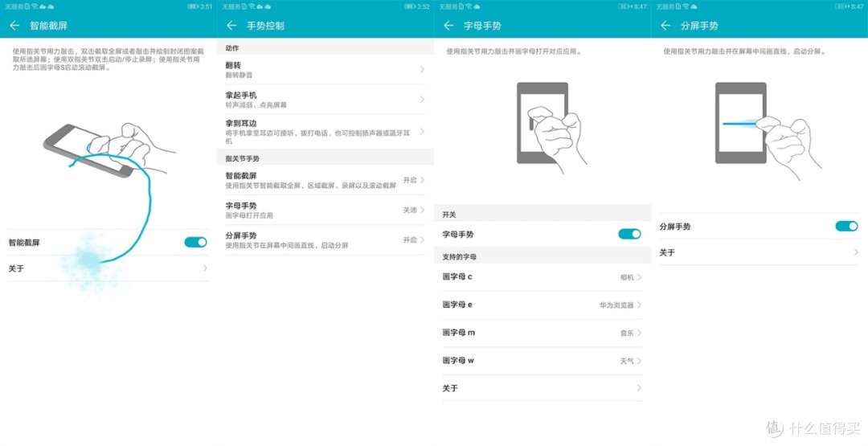
Task: Toggle the 字母手势 switch
Action: coord(629,234)
